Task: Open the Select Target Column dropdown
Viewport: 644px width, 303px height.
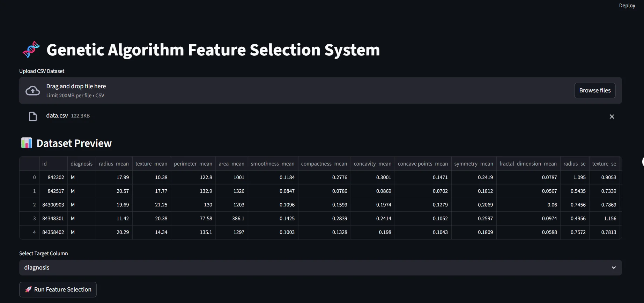Action: (320, 267)
